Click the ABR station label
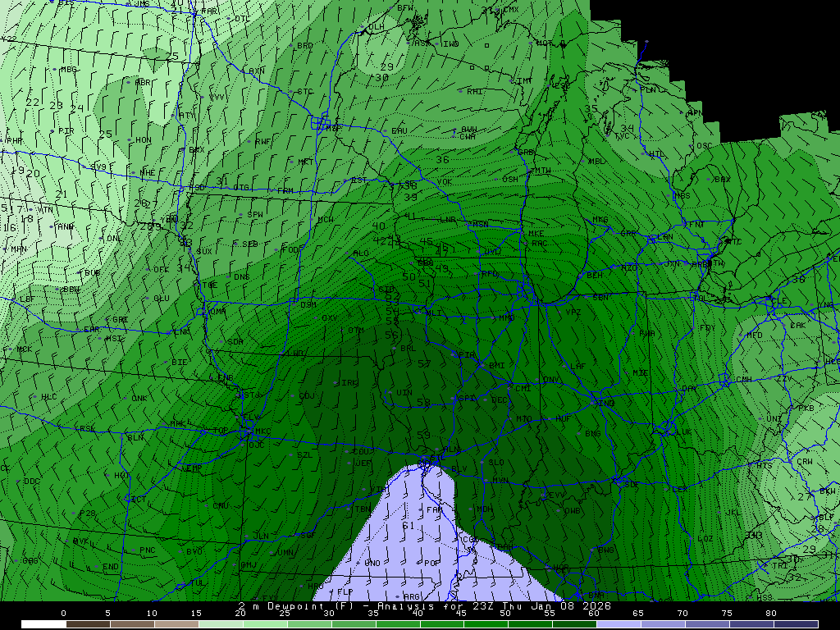 [x=143, y=82]
